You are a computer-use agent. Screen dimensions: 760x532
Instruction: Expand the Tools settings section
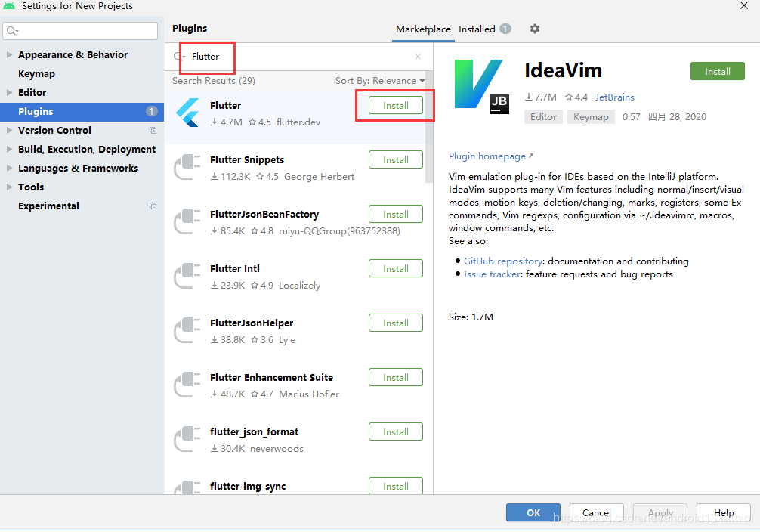tap(9, 187)
